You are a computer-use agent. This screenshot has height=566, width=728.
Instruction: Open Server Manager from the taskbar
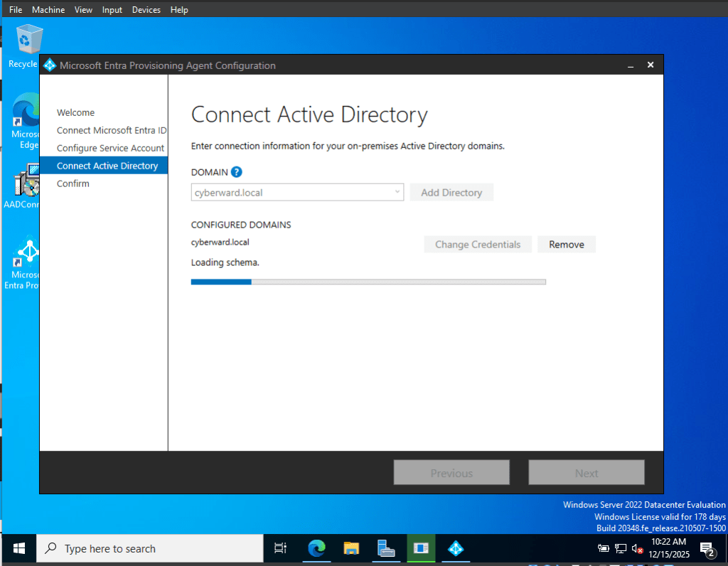click(x=386, y=548)
